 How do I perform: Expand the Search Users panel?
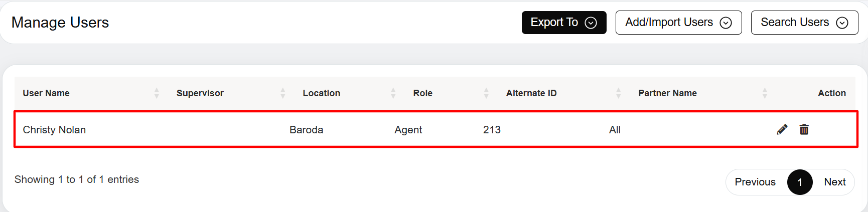pos(804,23)
